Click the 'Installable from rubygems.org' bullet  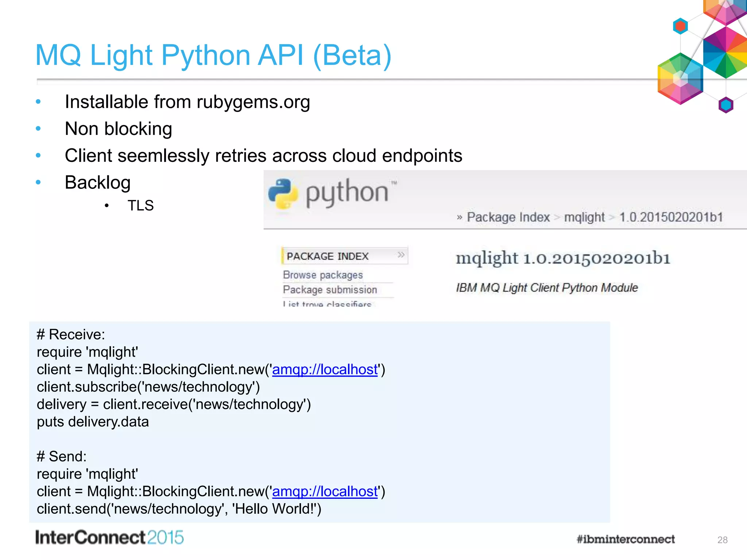click(187, 102)
